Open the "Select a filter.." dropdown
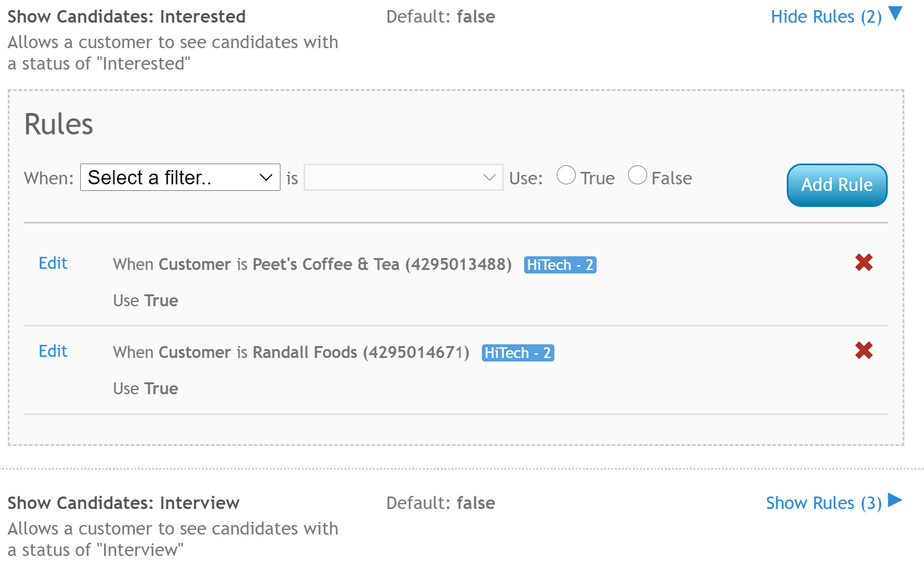 click(180, 177)
